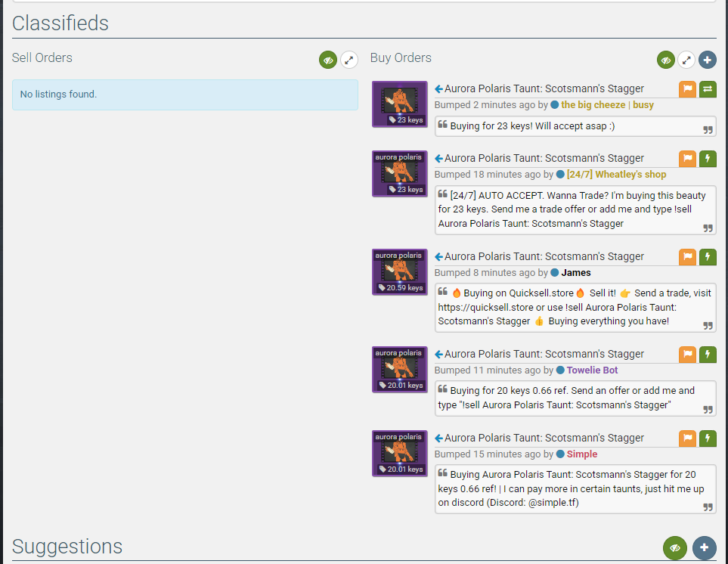Open item title in the big cheeze listing

tap(544, 88)
